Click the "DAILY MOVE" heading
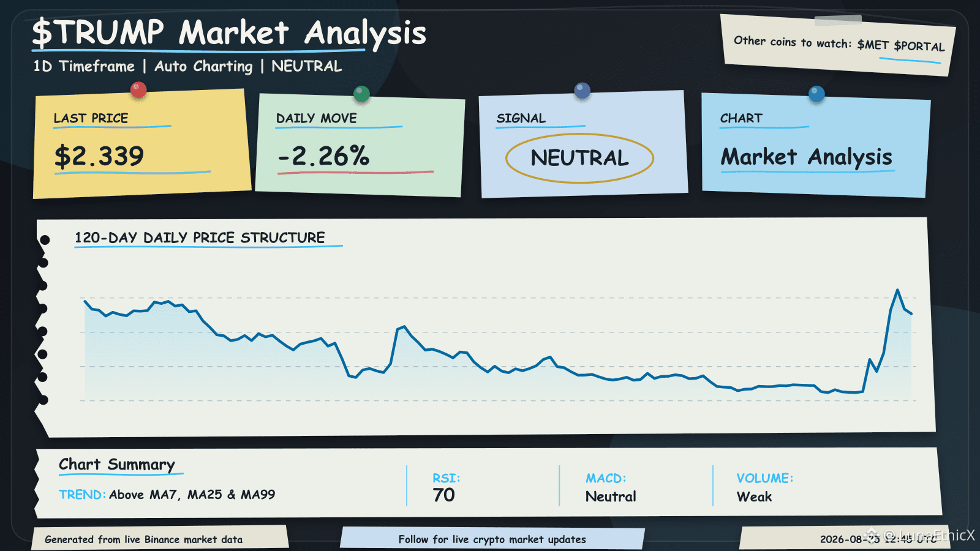This screenshot has width=980, height=551. [x=317, y=118]
